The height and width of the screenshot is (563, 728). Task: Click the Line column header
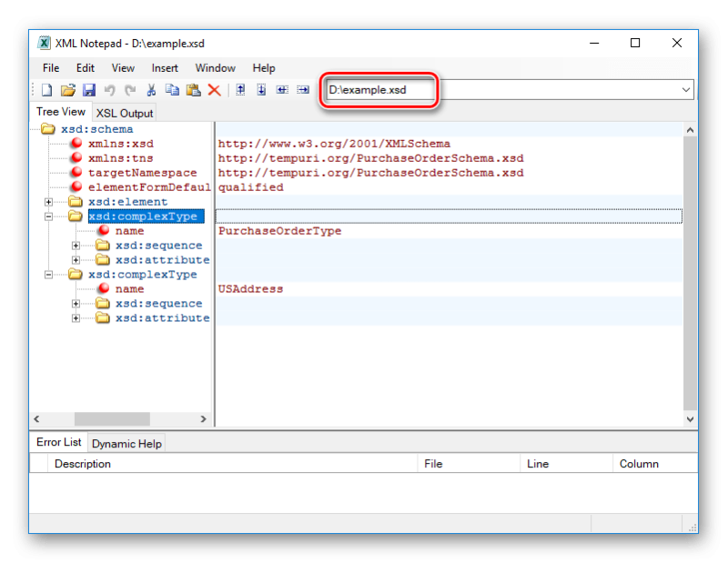click(x=566, y=464)
